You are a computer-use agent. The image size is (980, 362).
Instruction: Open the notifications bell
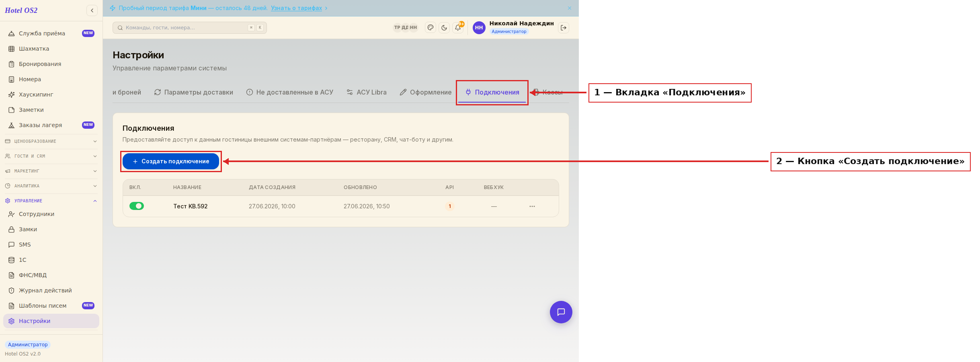pyautogui.click(x=458, y=28)
